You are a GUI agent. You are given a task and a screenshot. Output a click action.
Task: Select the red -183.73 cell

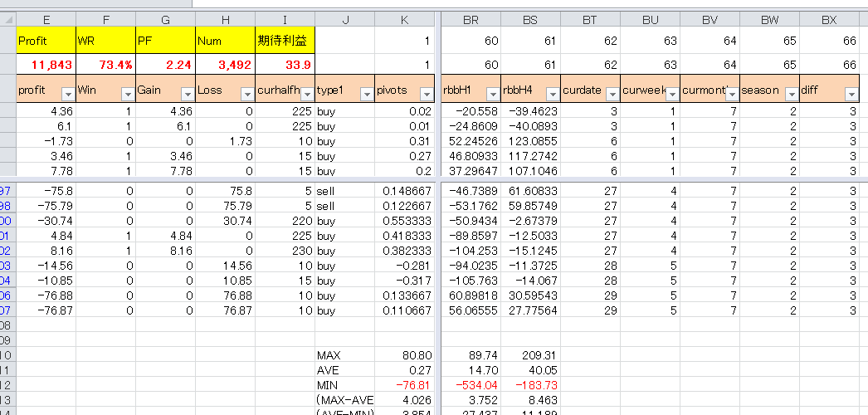pyautogui.click(x=530, y=385)
